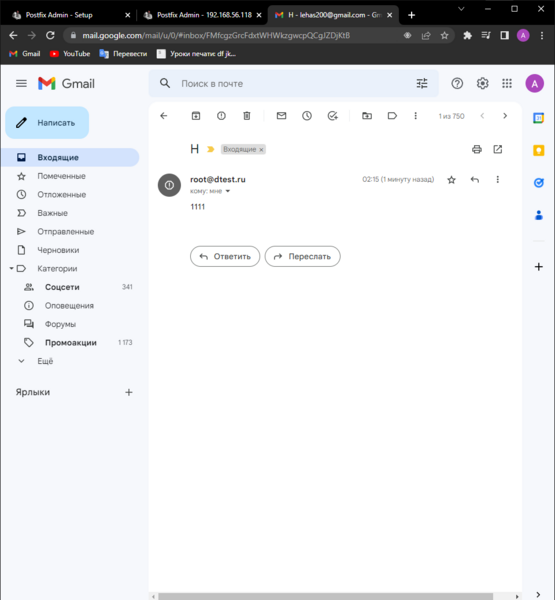
Task: Open the Отправленные sent folder
Action: click(70, 232)
